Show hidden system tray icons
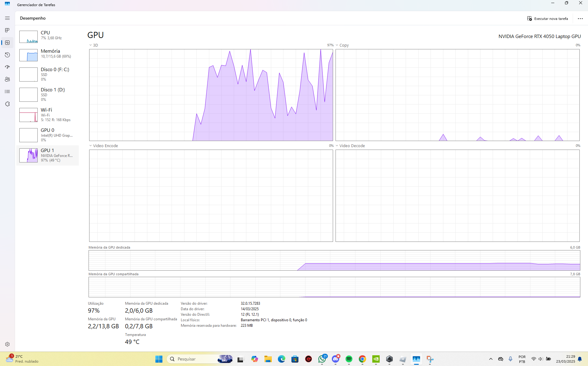Image resolution: width=588 pixels, height=366 pixels. click(x=491, y=359)
